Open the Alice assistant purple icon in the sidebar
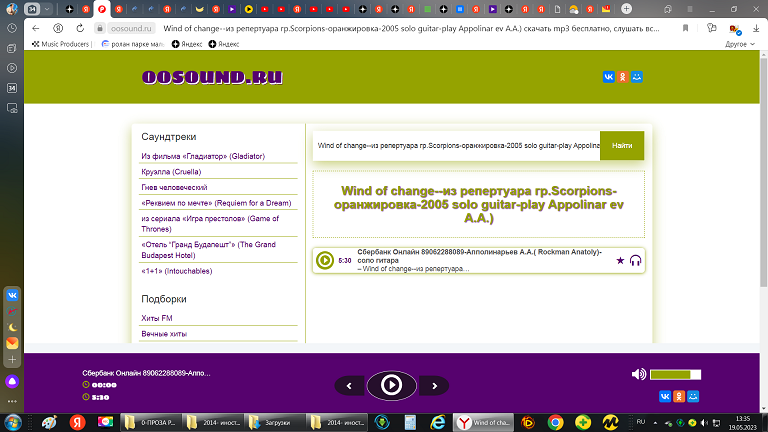 coord(12,382)
